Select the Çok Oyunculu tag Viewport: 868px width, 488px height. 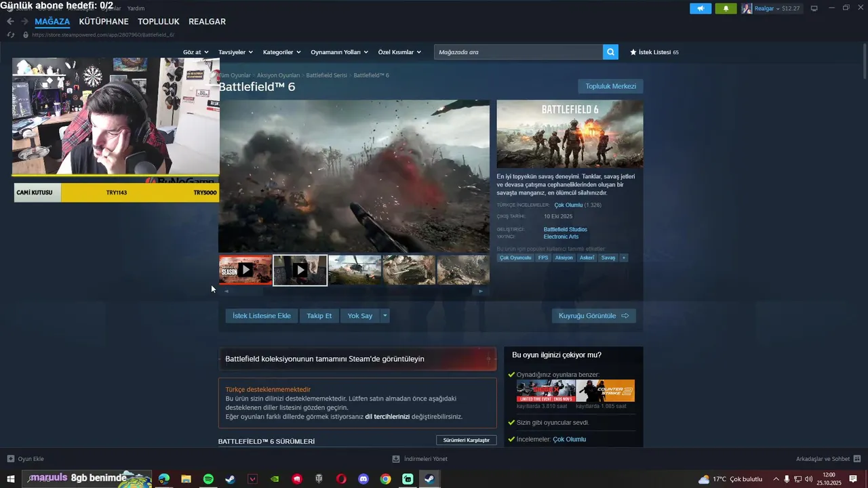tap(515, 258)
